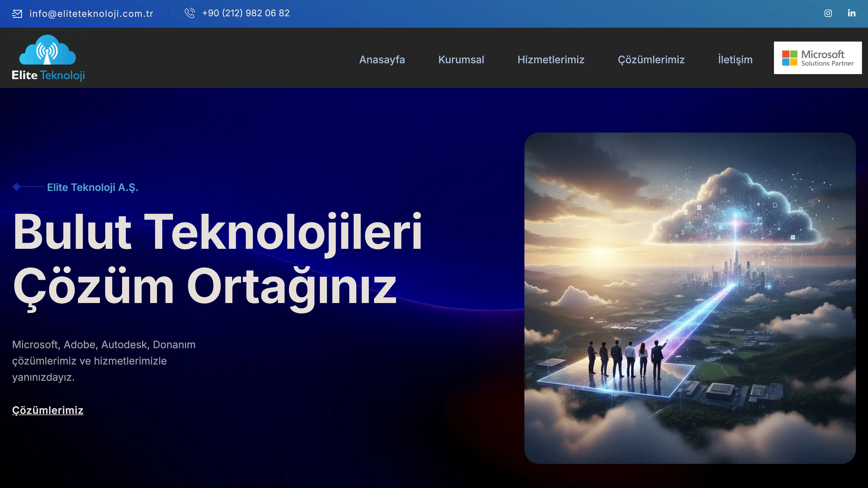Open Çözümlerimiz in the navigation bar

[x=651, y=60]
